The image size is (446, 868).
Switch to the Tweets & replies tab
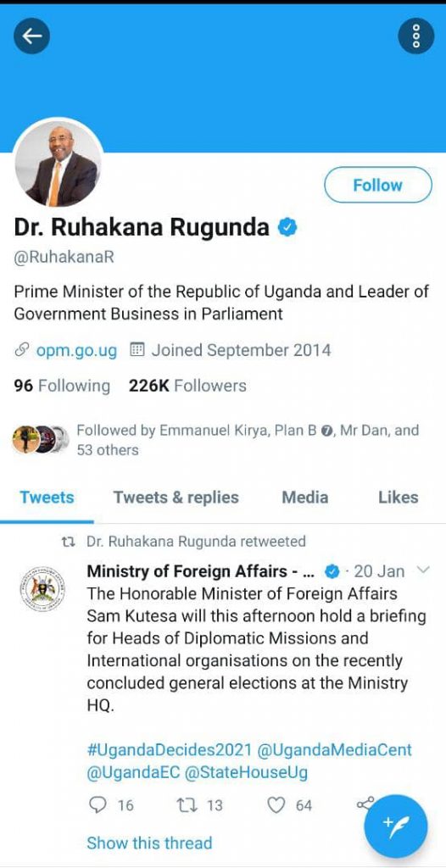pyautogui.click(x=176, y=497)
